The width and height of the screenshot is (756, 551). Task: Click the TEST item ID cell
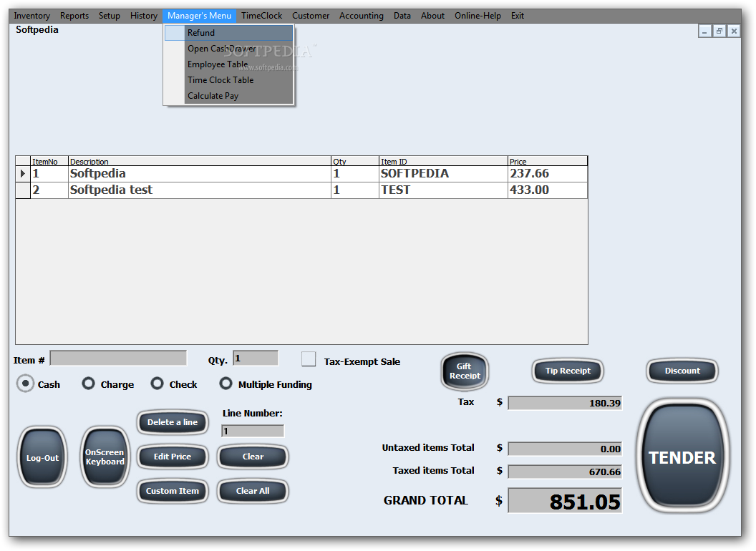tap(443, 190)
